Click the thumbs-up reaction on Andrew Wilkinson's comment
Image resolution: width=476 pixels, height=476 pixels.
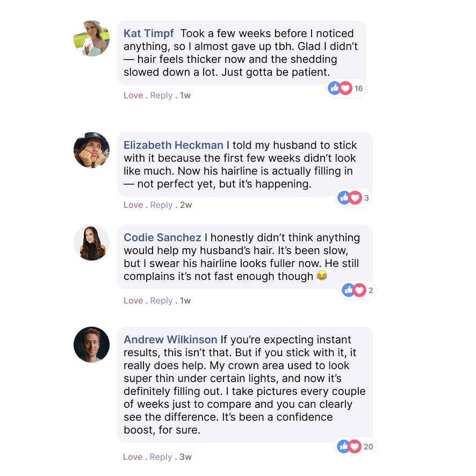pos(343,446)
